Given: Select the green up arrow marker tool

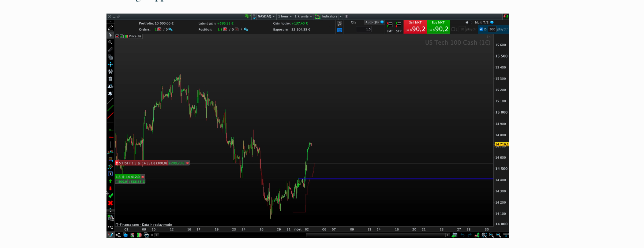Looking at the screenshot, I should click(110, 181).
